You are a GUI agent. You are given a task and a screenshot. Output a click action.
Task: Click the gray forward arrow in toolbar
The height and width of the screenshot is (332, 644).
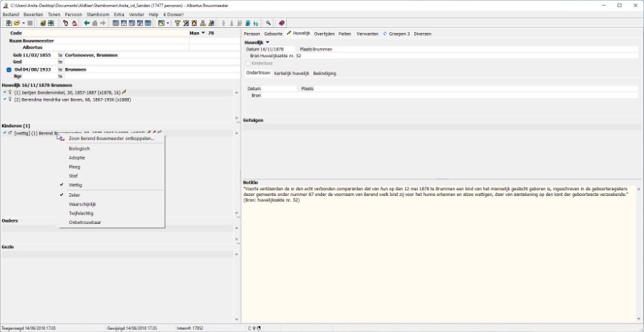tap(103, 23)
